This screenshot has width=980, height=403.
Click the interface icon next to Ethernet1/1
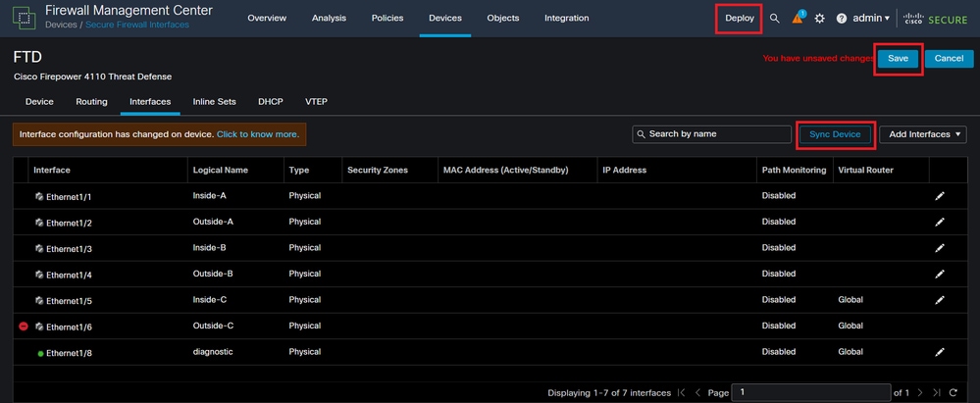39,197
